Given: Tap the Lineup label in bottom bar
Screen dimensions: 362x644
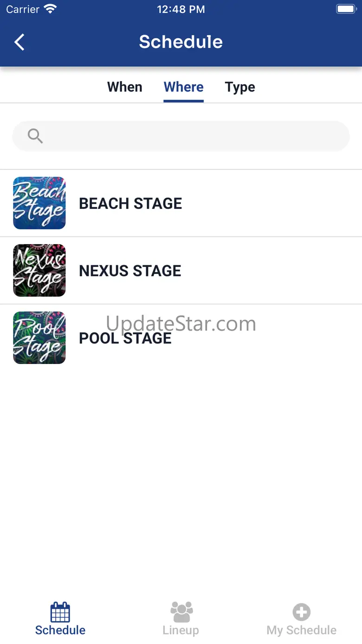Looking at the screenshot, I should click(181, 630).
